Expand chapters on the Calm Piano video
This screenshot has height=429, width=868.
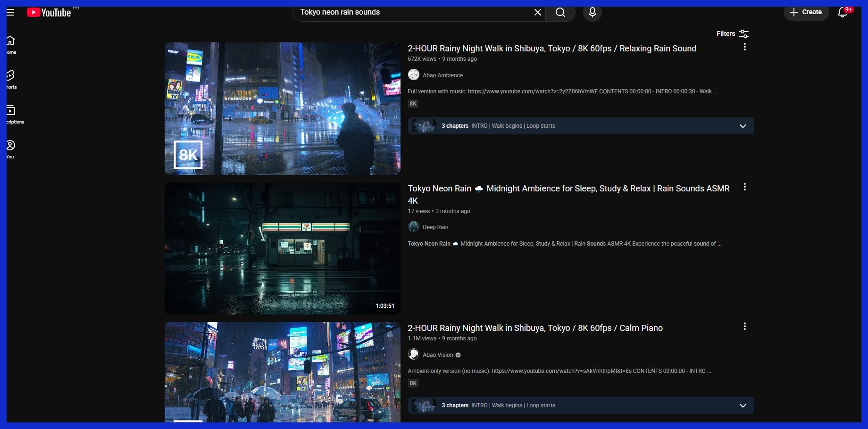pyautogui.click(x=743, y=405)
